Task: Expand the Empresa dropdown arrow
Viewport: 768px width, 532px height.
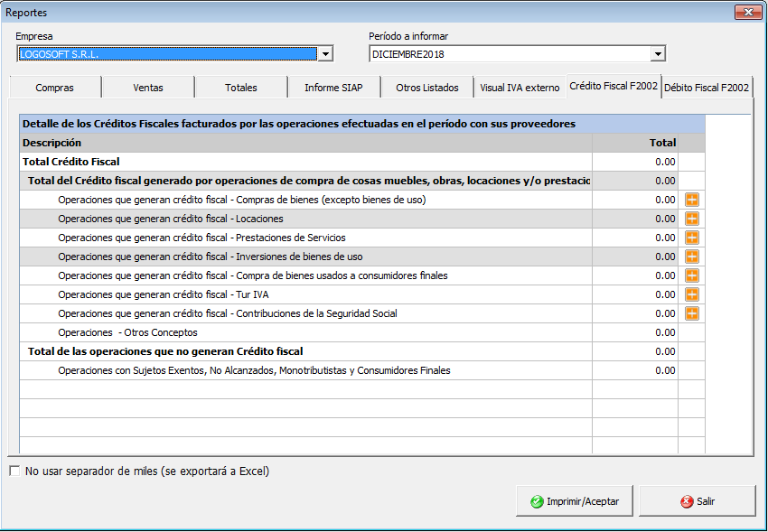Action: pyautogui.click(x=325, y=54)
